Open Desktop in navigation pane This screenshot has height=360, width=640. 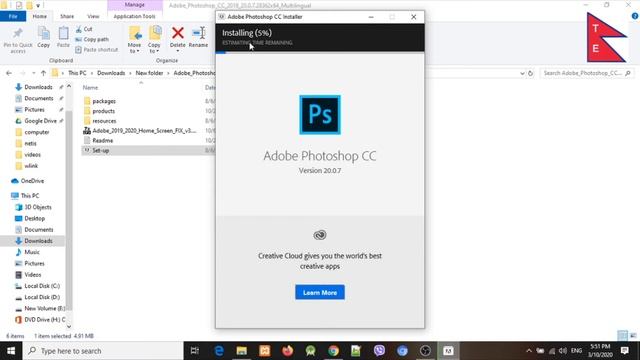[x=34, y=218]
